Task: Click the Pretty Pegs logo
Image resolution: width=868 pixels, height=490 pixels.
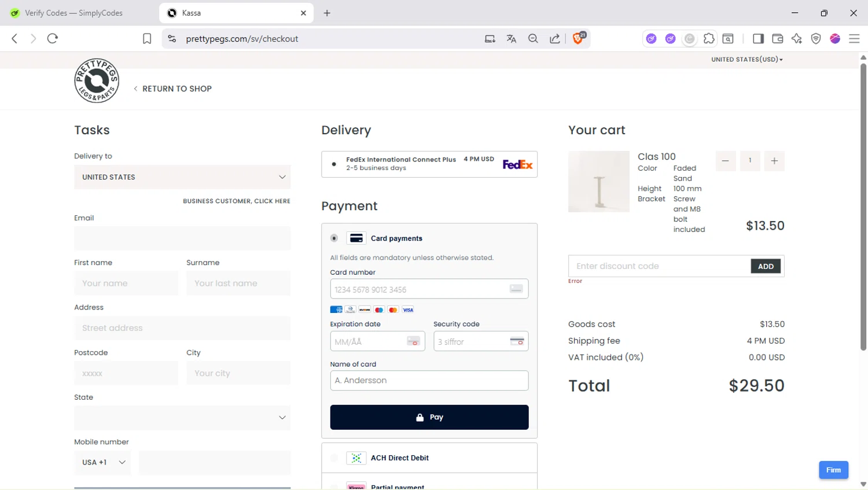Action: tap(97, 80)
